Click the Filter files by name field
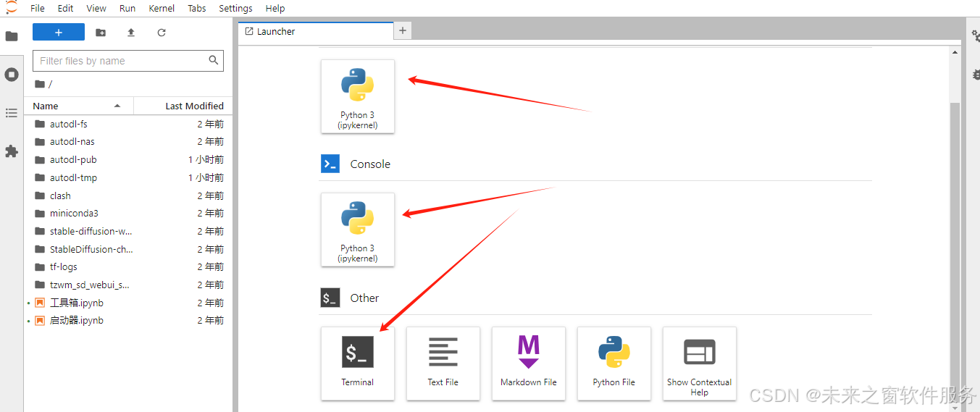 pos(128,61)
